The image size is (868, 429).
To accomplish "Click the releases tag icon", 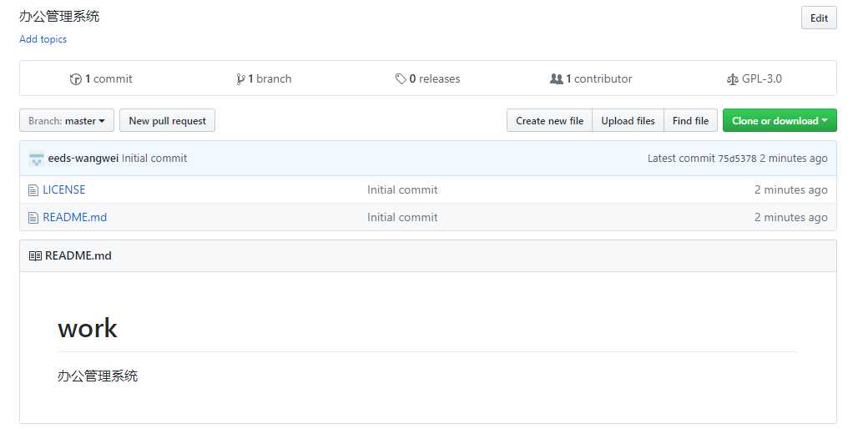I will tap(401, 79).
